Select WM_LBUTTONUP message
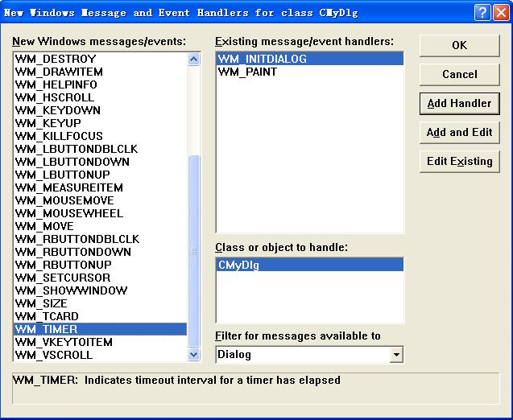The height and width of the screenshot is (420, 513). [101, 175]
